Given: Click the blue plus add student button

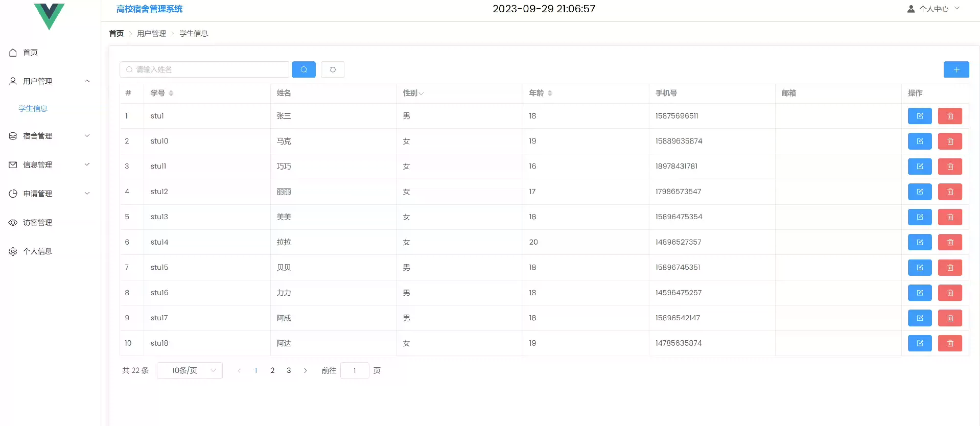Looking at the screenshot, I should (956, 69).
